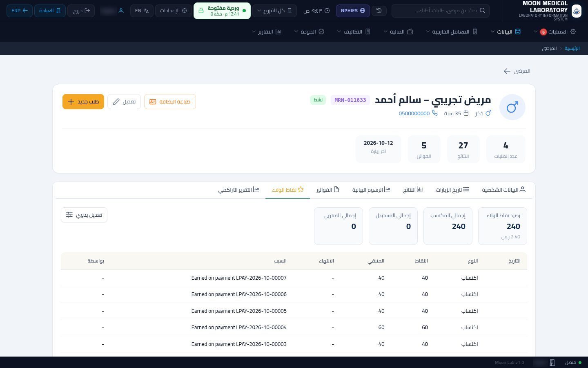The height and width of the screenshot is (368, 588).
Task: Switch to the الفواتير invoices tab
Action: point(327,190)
